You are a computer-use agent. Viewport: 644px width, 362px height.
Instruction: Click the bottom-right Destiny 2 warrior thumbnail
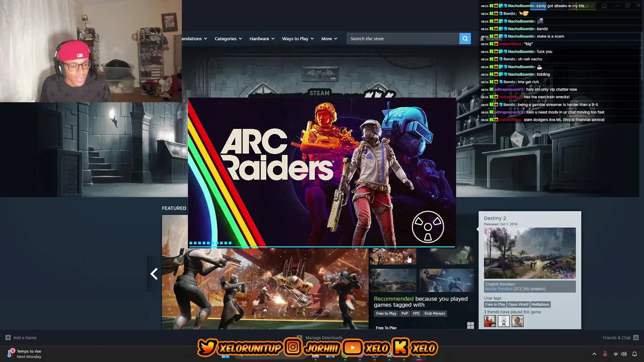click(447, 280)
